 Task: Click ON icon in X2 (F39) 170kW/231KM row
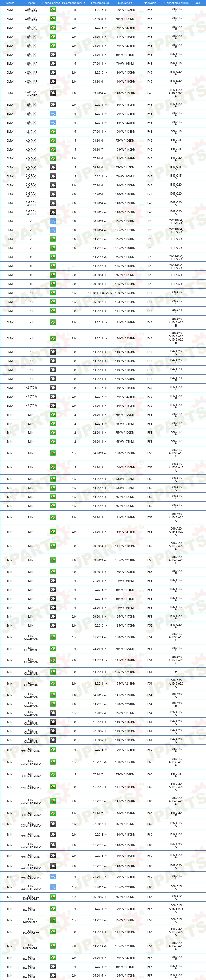pyautogui.click(x=53, y=397)
